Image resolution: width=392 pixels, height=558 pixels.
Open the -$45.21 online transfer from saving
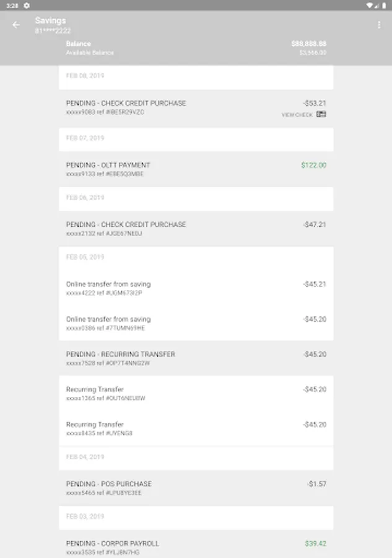pos(196,288)
